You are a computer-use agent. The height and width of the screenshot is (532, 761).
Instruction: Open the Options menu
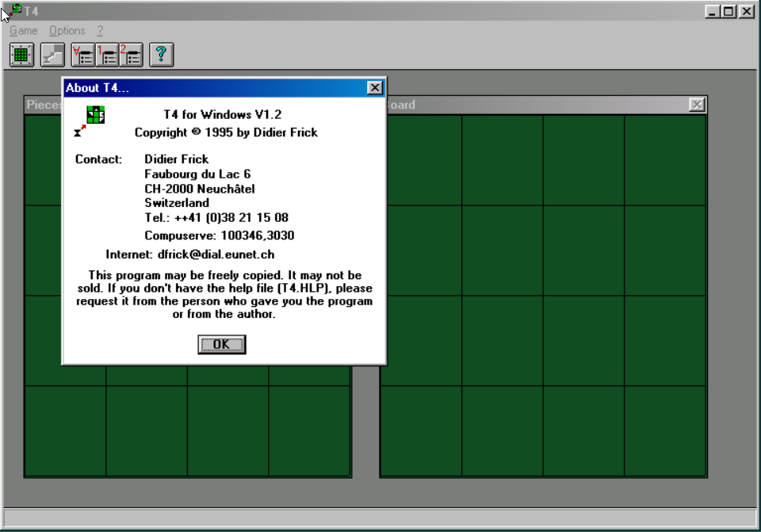click(x=67, y=31)
